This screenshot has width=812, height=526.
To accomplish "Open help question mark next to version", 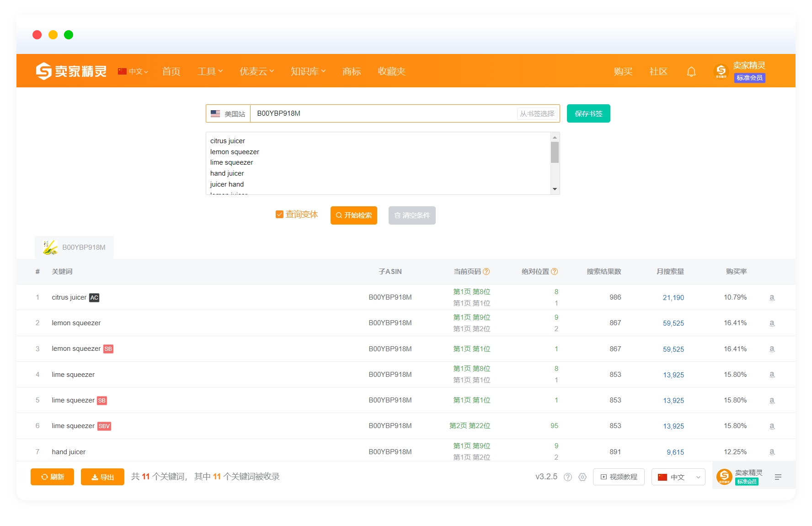I will coord(568,477).
